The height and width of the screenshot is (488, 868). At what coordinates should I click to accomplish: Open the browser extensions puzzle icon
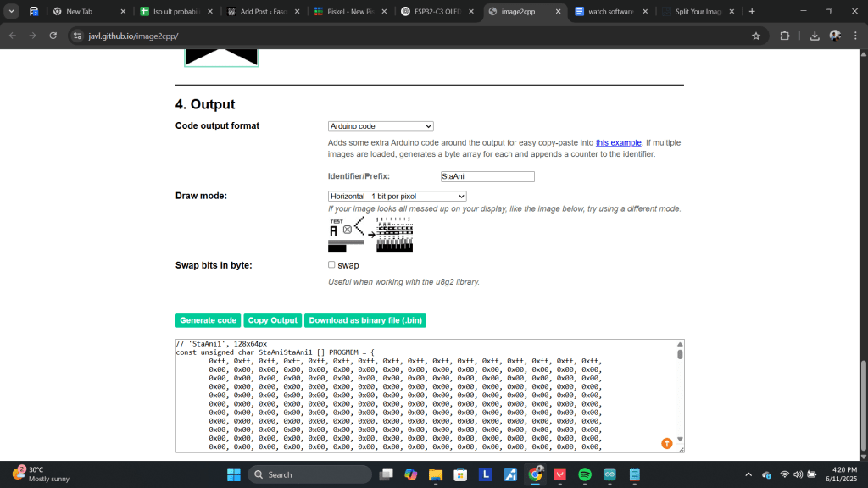coord(784,36)
